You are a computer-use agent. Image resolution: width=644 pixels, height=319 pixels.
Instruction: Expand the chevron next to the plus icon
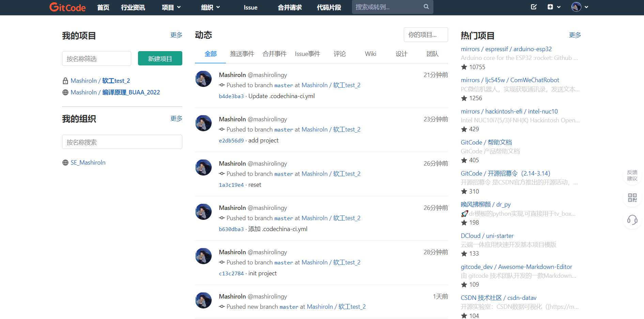(x=559, y=7)
